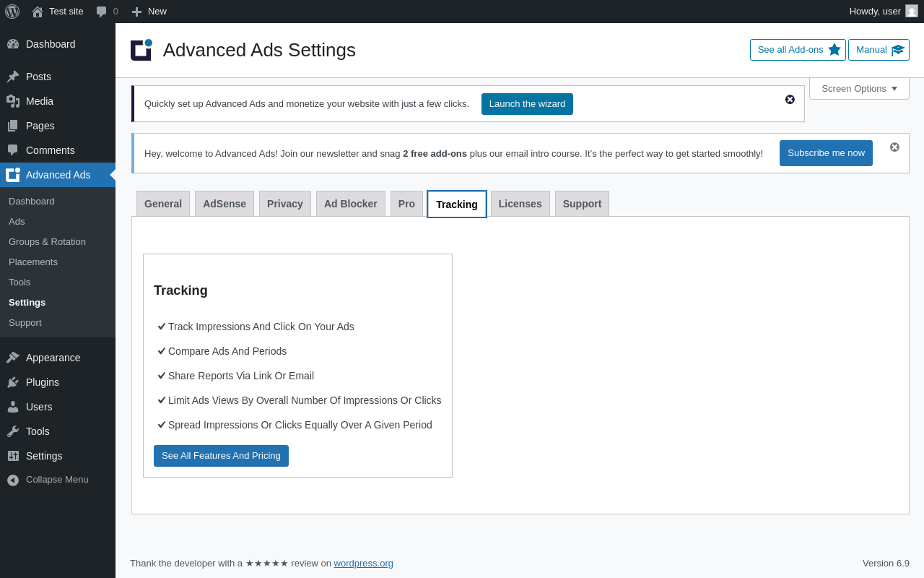This screenshot has width=924, height=578.
Task: Click Launch the wizard button
Action: pyautogui.click(x=527, y=104)
